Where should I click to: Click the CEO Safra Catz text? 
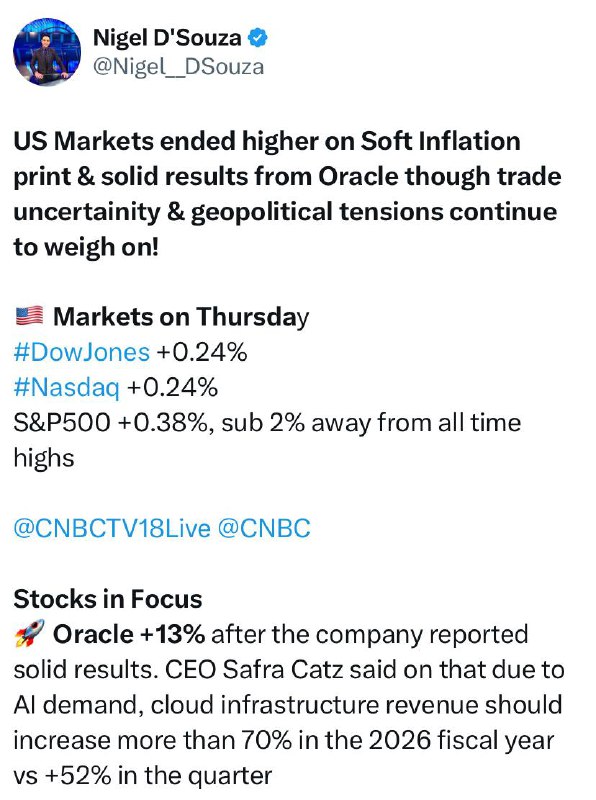254,670
